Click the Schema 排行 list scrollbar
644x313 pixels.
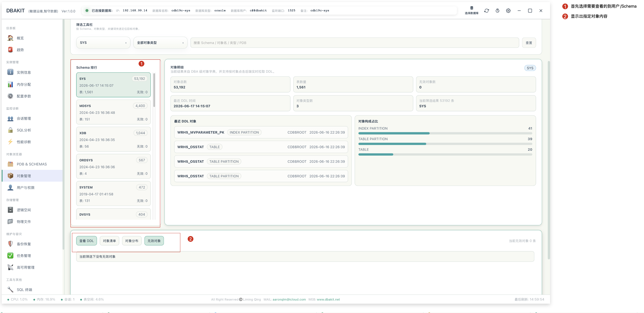(x=154, y=90)
